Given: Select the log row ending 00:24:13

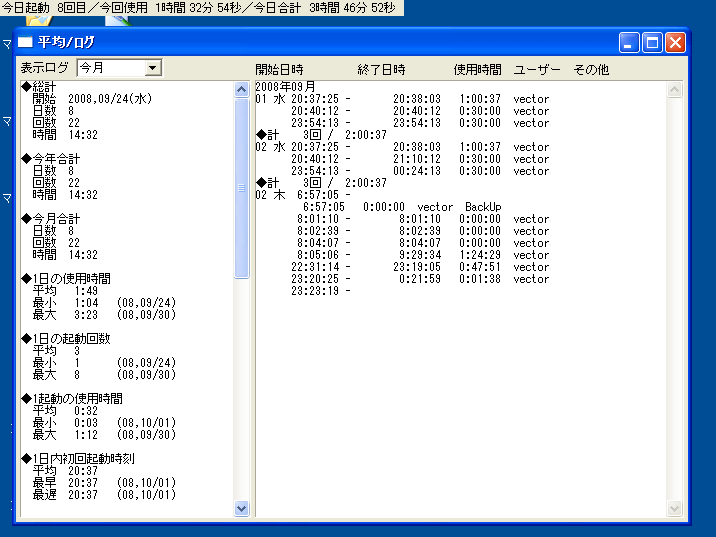Looking at the screenshot, I should pyautogui.click(x=420, y=170).
